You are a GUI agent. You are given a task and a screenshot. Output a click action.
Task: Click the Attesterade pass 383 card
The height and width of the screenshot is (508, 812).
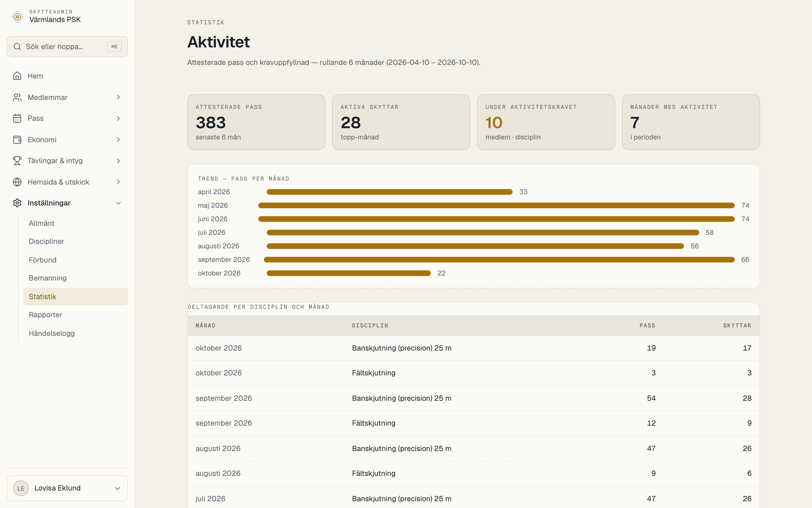coord(256,122)
